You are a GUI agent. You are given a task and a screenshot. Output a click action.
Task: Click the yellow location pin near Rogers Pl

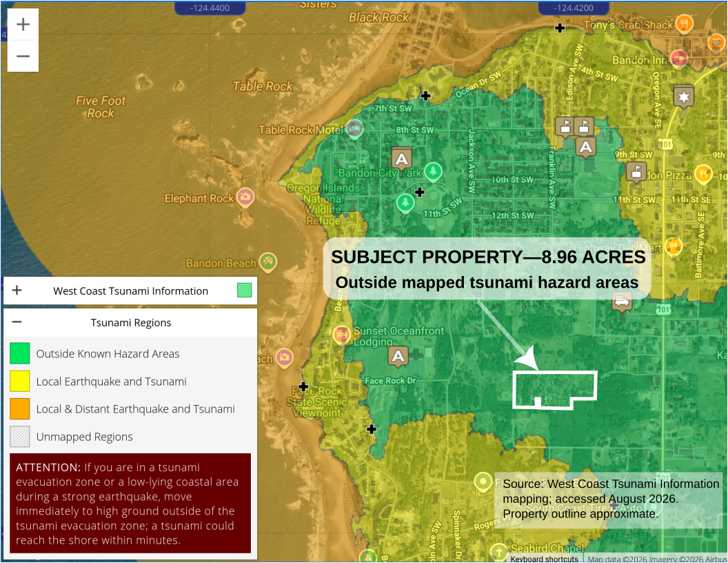point(483,482)
